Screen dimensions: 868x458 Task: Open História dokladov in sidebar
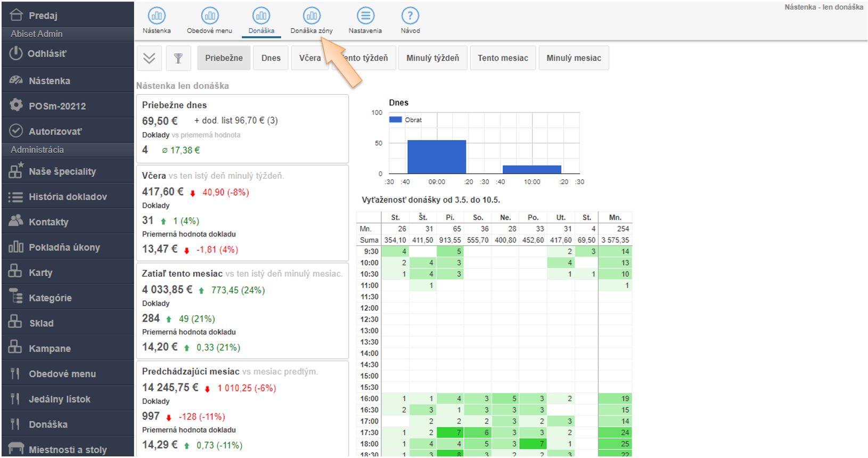[x=68, y=197]
